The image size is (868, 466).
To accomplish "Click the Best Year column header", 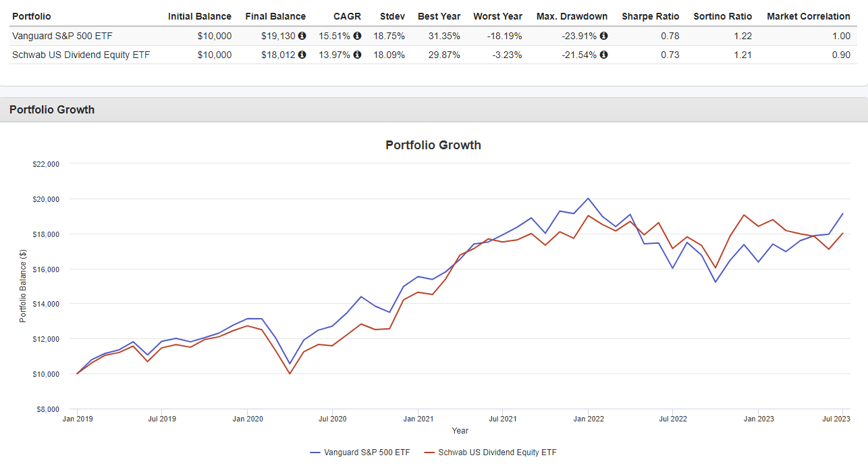I will point(439,16).
